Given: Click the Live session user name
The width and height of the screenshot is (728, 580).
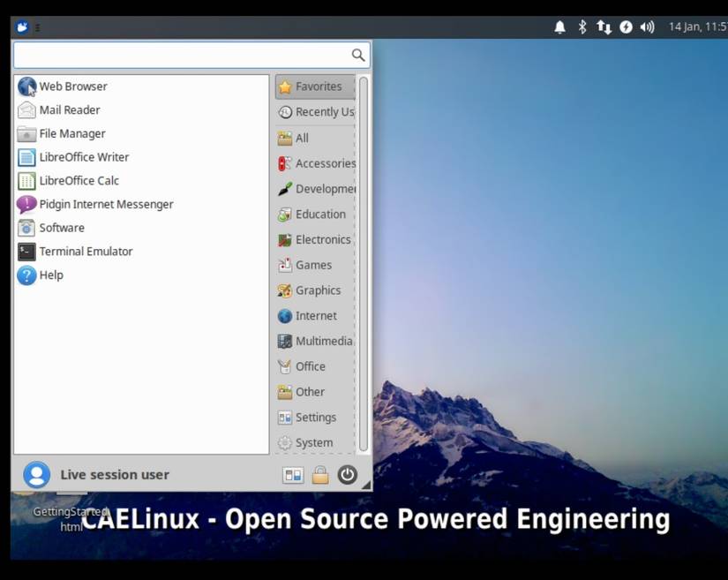Looking at the screenshot, I should coord(115,475).
